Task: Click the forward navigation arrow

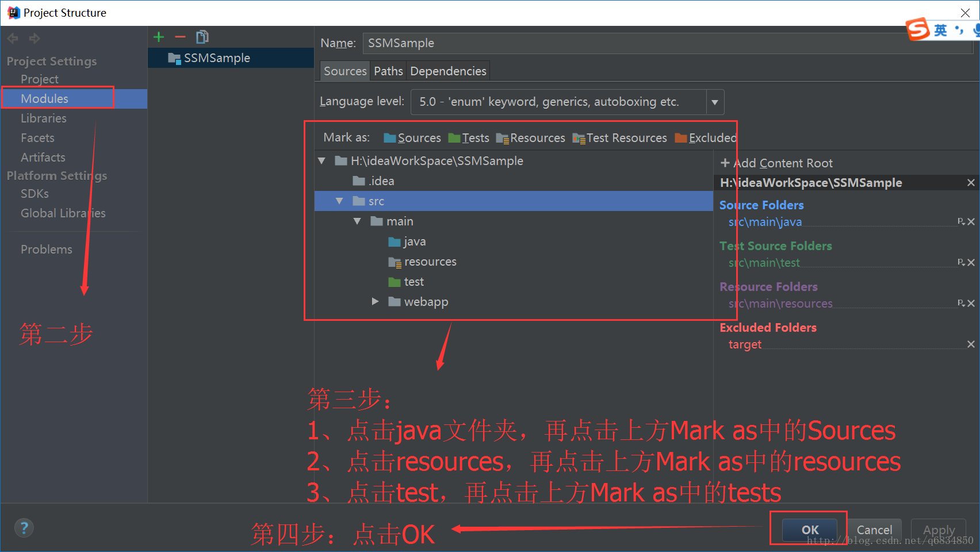Action: 35,39
